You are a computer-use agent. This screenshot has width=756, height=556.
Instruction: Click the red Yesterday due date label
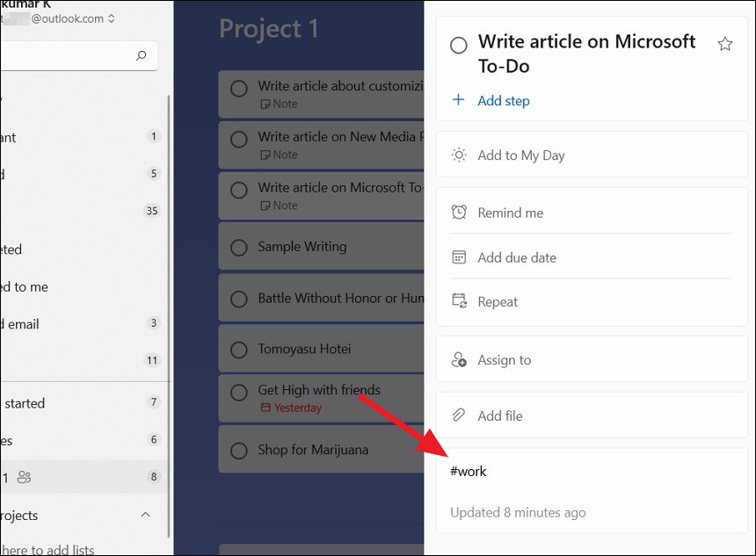(x=297, y=408)
